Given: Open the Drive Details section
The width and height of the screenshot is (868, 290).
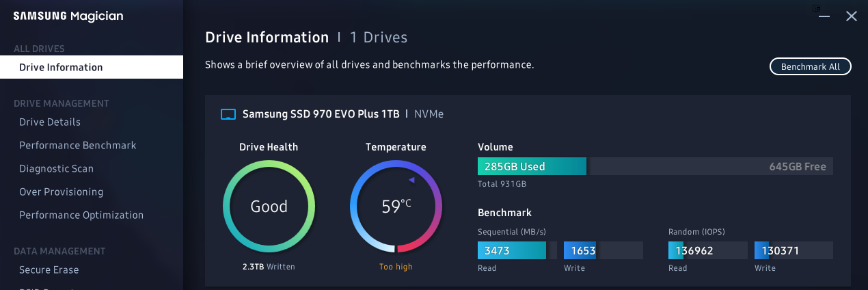Looking at the screenshot, I should pyautogui.click(x=50, y=122).
